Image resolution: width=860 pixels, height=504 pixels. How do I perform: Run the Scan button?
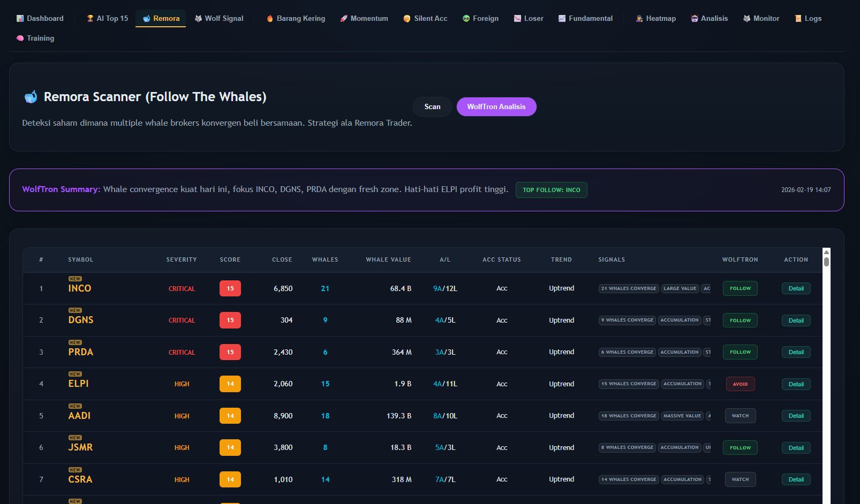pos(432,106)
